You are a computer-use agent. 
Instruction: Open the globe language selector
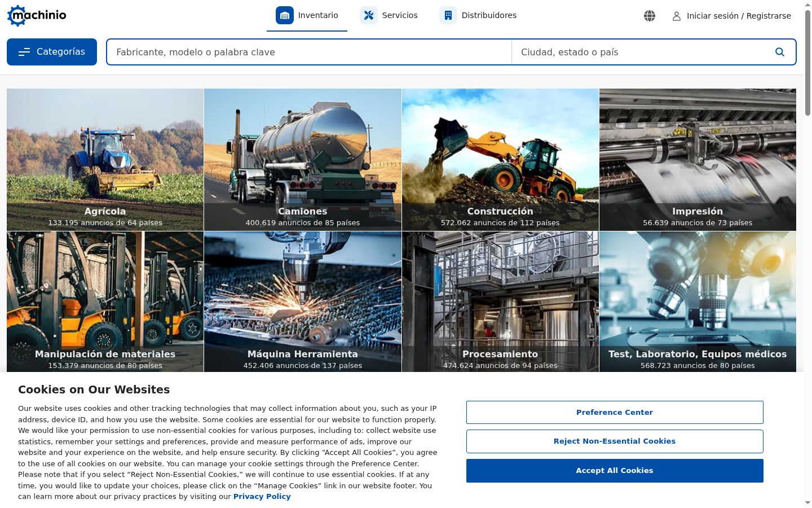(x=650, y=16)
